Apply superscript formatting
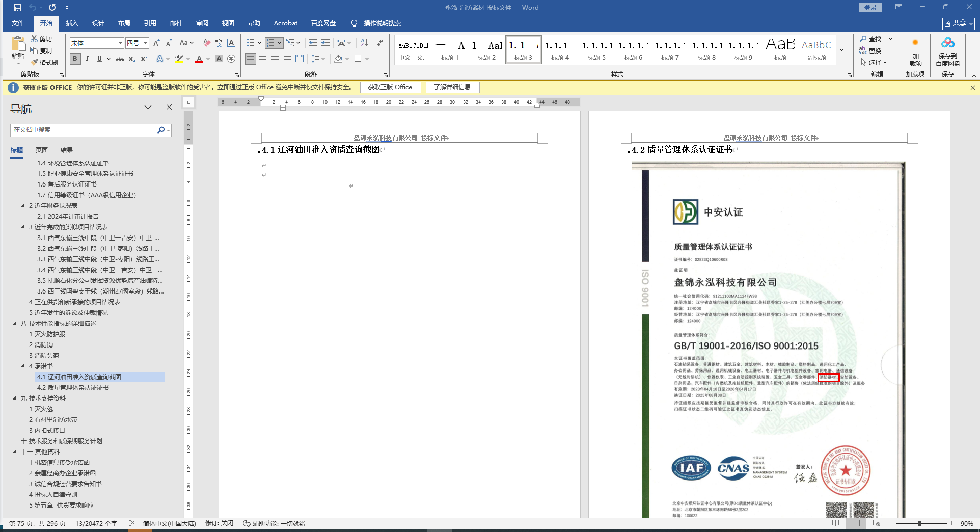The height and width of the screenshot is (532, 980). (144, 59)
